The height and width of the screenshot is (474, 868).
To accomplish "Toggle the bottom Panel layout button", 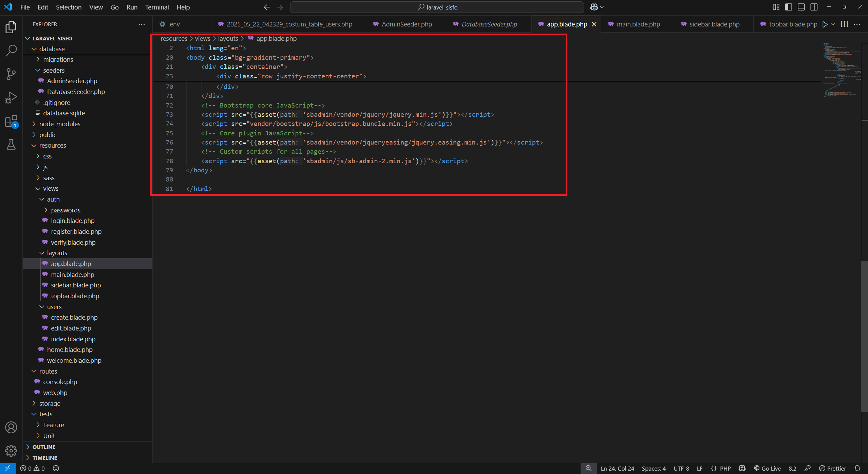I will pyautogui.click(x=801, y=7).
